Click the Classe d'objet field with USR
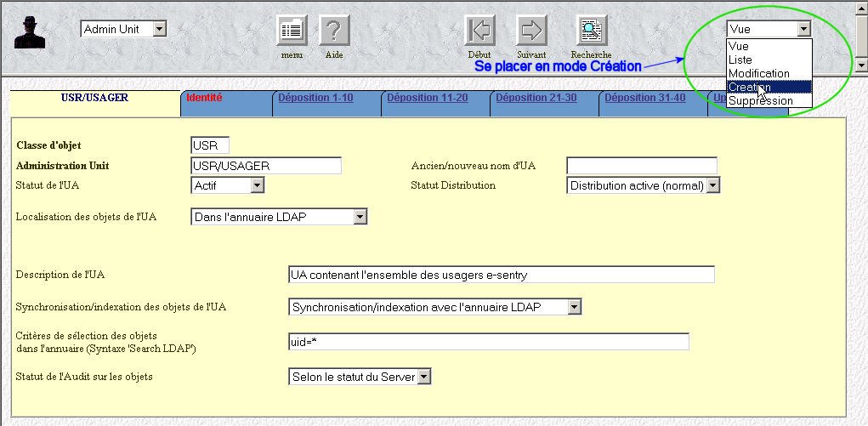Image resolution: width=868 pixels, height=426 pixels. pos(210,145)
